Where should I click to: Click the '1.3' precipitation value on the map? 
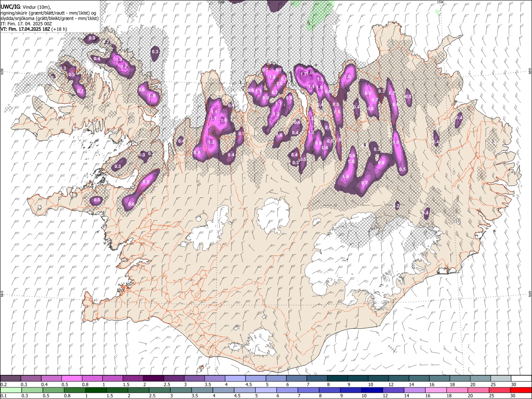[x=211, y=142]
